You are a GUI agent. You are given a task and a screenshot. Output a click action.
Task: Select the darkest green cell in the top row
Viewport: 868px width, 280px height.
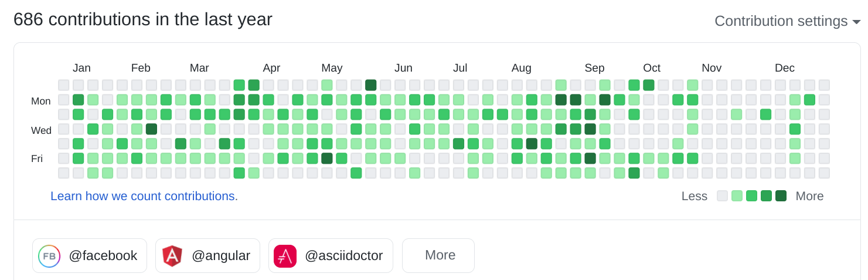coord(370,85)
